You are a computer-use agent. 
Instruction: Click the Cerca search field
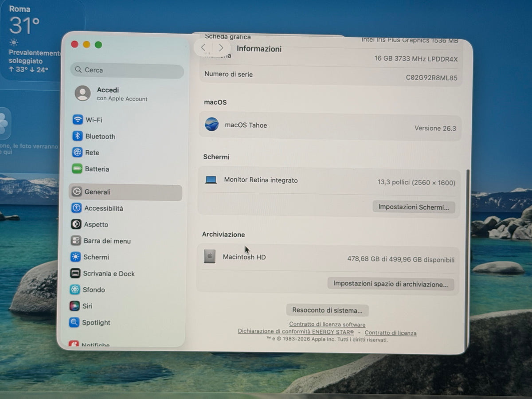click(127, 70)
